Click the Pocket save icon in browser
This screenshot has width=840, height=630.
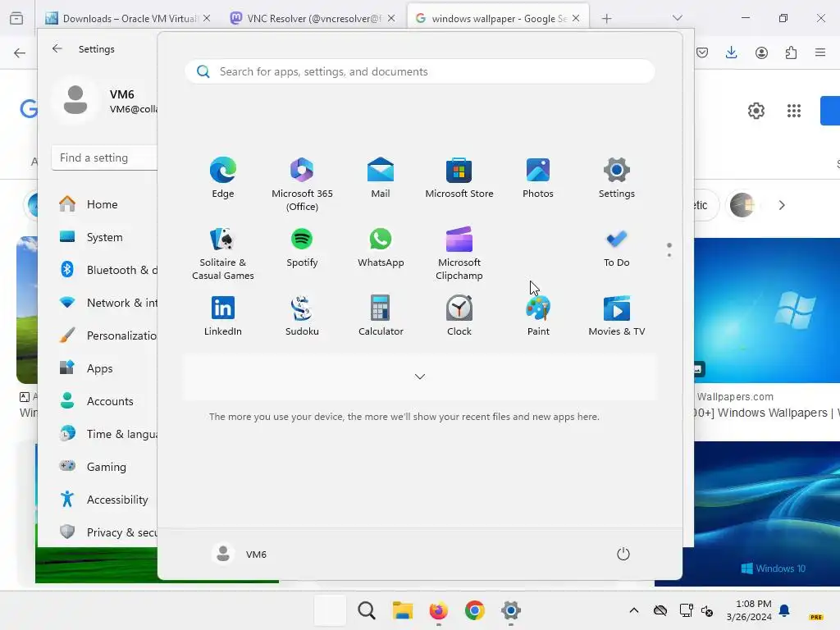coord(702,52)
